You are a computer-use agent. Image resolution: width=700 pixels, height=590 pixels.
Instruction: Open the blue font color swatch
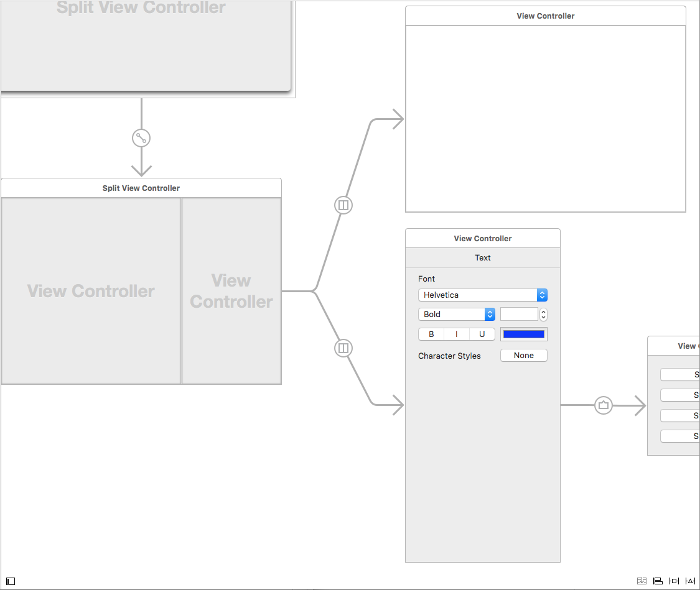click(523, 334)
